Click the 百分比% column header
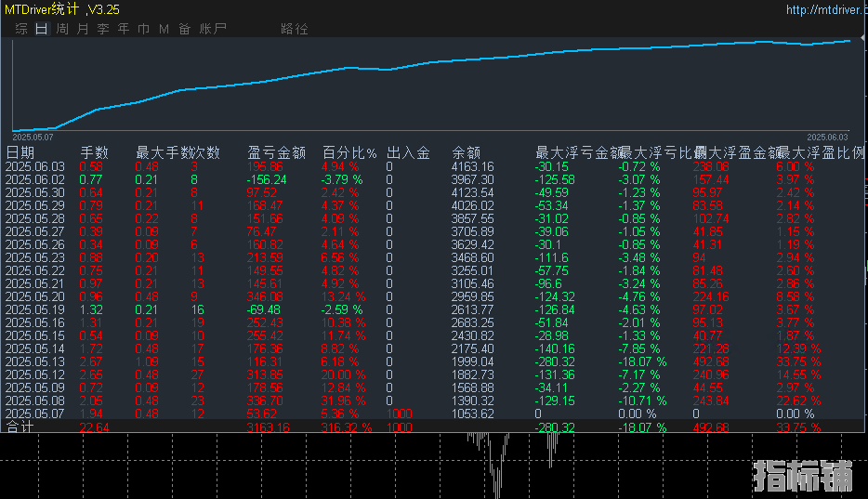 [349, 152]
